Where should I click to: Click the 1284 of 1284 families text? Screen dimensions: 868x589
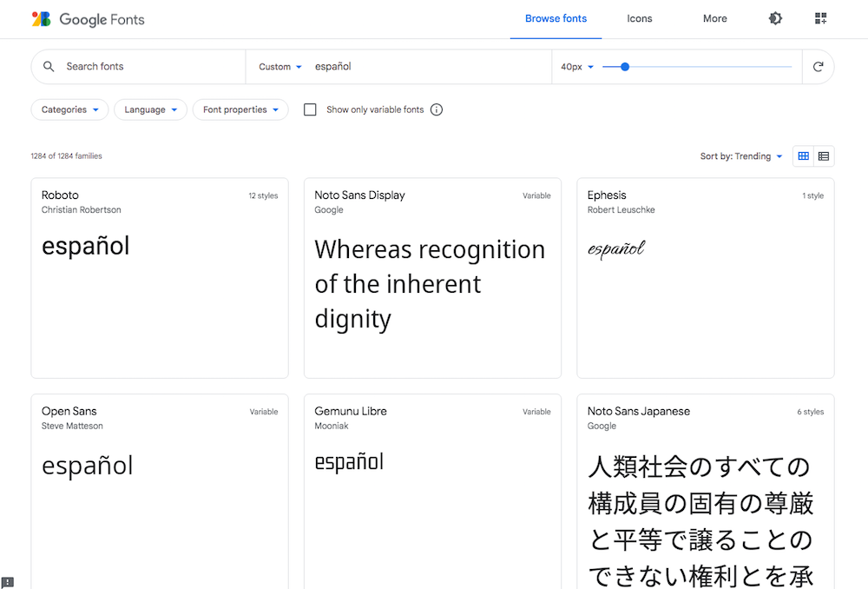pos(67,156)
